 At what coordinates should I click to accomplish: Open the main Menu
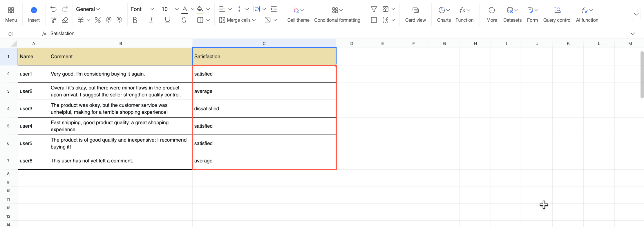point(11,14)
